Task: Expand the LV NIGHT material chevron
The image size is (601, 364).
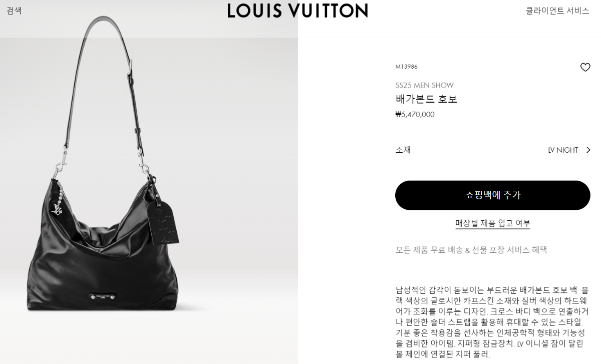Action: click(x=588, y=150)
